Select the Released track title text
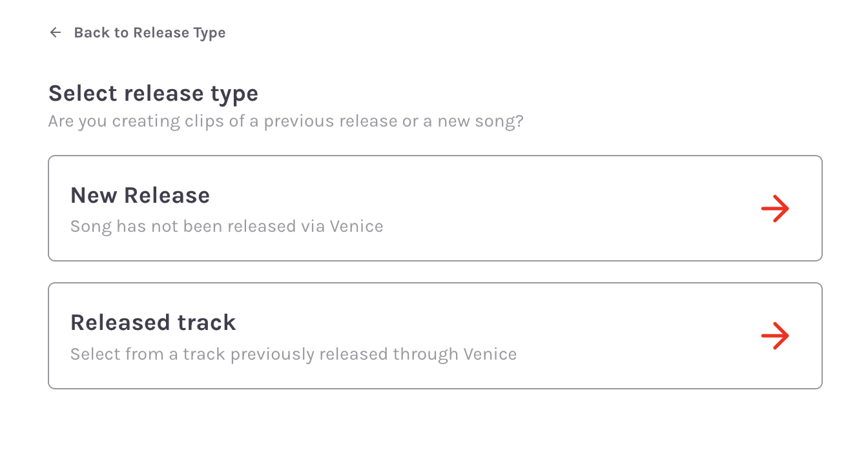868x452 pixels. (x=153, y=322)
